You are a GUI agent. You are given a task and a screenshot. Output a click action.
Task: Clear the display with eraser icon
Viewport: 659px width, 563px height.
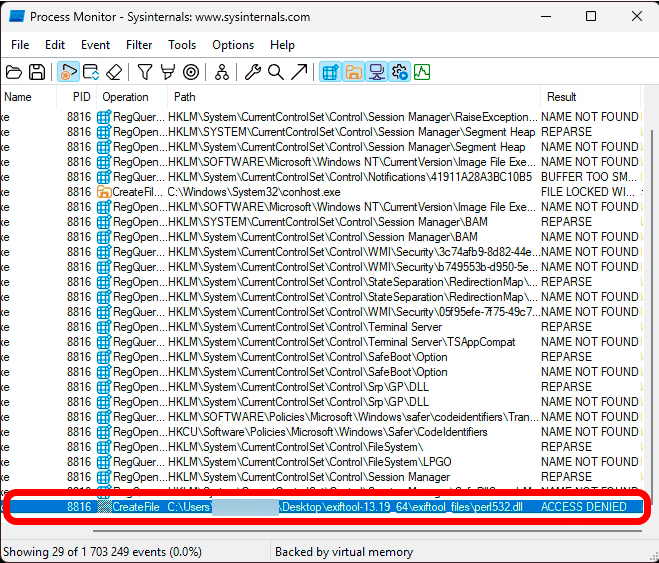pos(114,72)
